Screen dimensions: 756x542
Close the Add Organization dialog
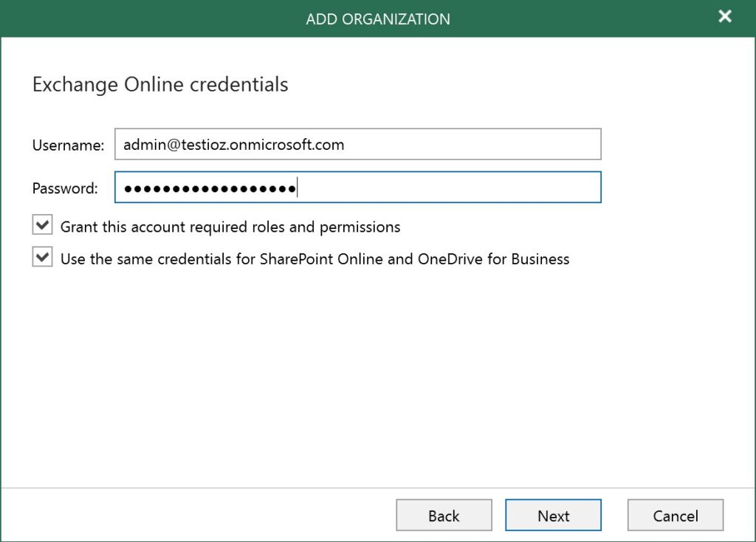click(x=725, y=16)
